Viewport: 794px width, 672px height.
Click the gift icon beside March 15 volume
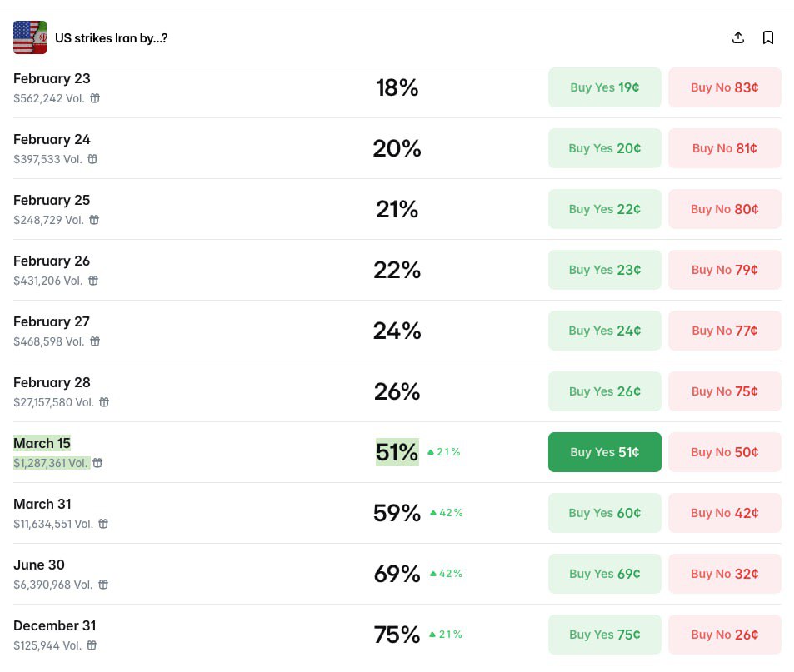click(x=97, y=463)
